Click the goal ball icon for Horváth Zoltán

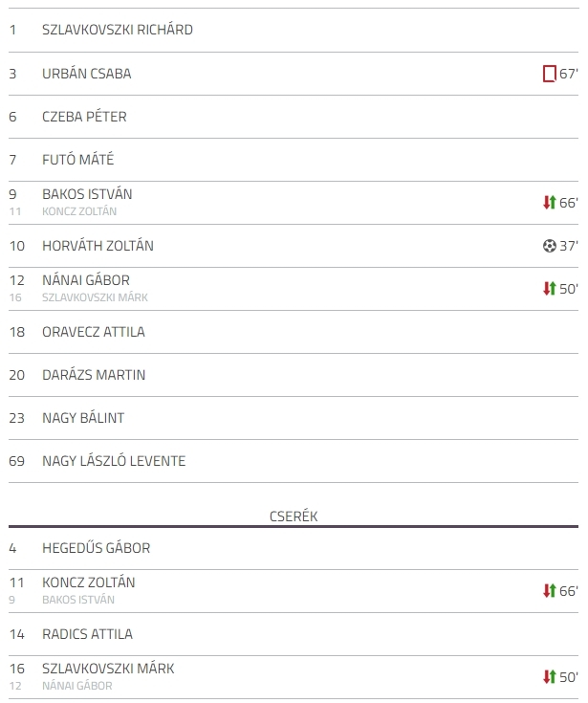pyautogui.click(x=550, y=246)
